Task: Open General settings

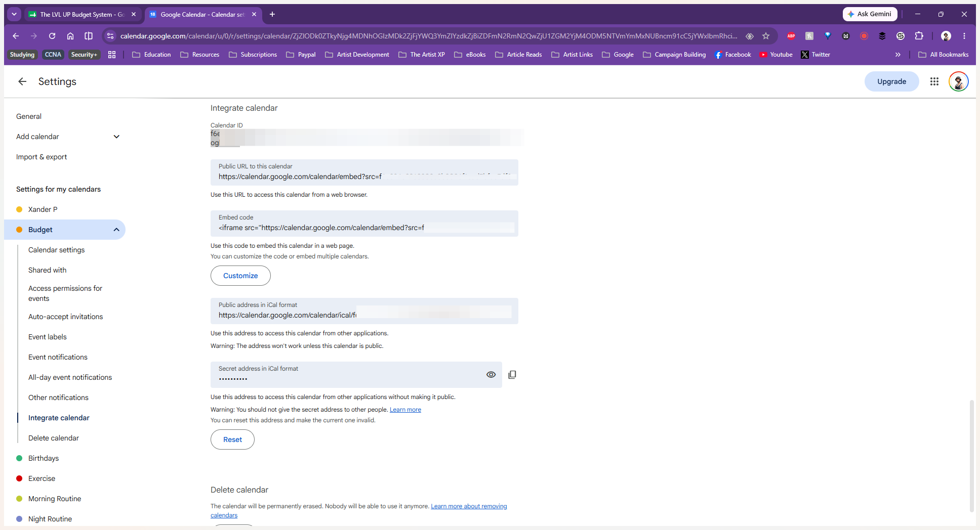Action: tap(29, 116)
